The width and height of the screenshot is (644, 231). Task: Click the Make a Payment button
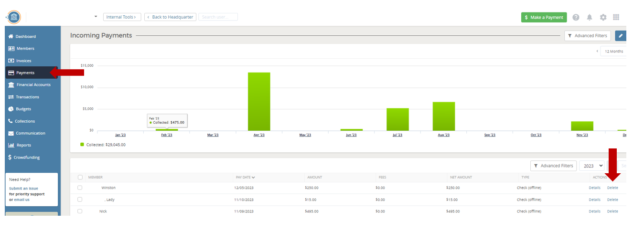click(x=544, y=17)
